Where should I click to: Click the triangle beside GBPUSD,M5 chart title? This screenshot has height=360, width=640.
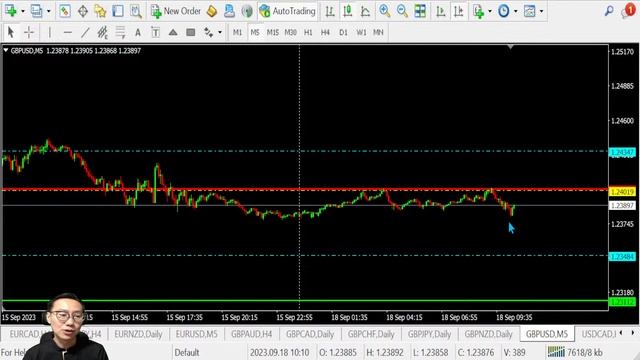click(6, 50)
